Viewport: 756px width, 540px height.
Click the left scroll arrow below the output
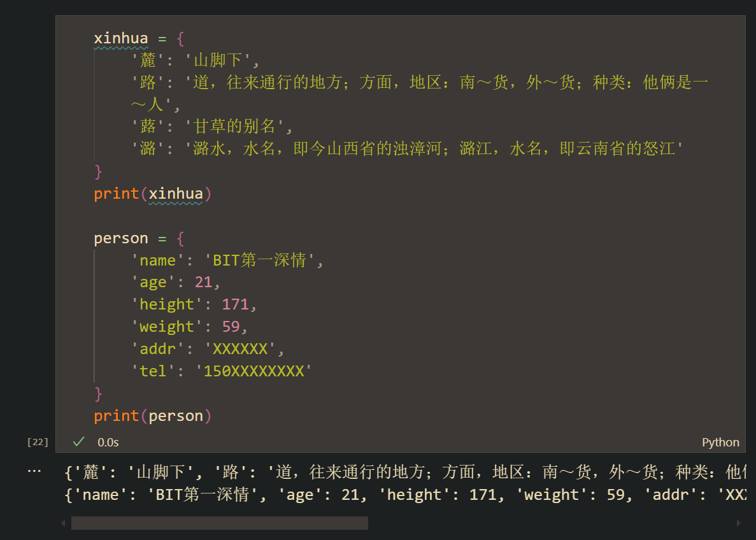click(62, 522)
